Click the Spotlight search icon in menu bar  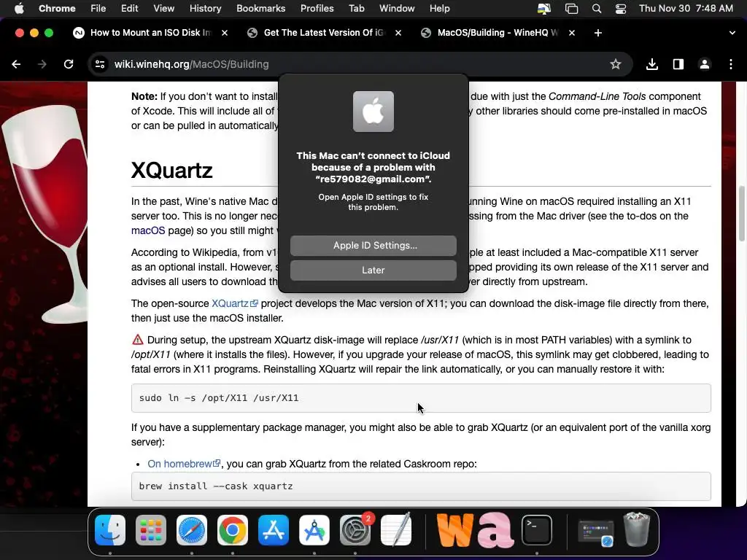coord(597,9)
